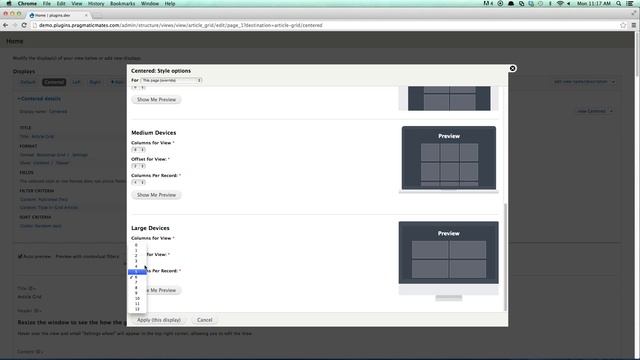The height and width of the screenshot is (360, 640).
Task: Choose option 10 in open dropdown
Action: pos(137,298)
